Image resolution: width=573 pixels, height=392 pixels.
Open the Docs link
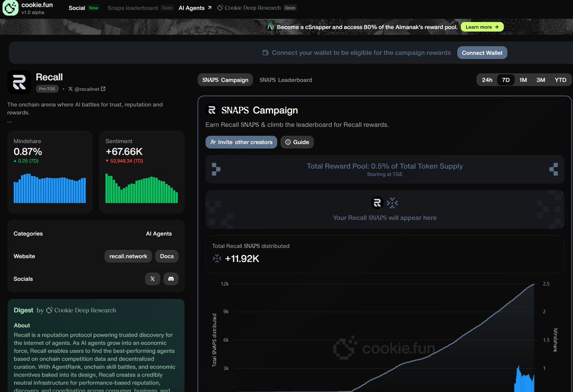click(x=167, y=256)
